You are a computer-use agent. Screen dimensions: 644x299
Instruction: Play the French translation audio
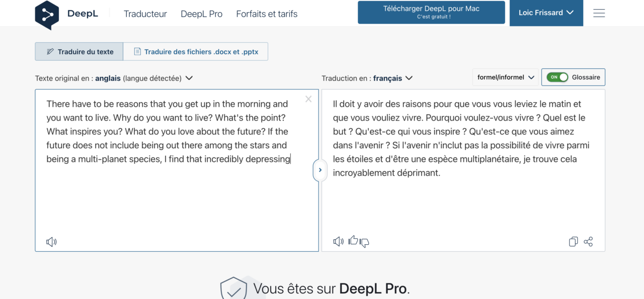(x=338, y=241)
